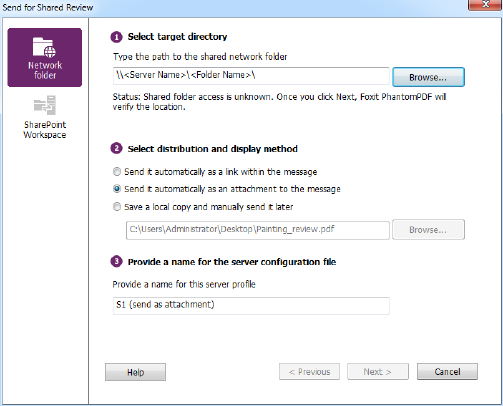Viewport: 503px width, 406px height.
Task: Click the Network folder label text
Action: point(45,70)
